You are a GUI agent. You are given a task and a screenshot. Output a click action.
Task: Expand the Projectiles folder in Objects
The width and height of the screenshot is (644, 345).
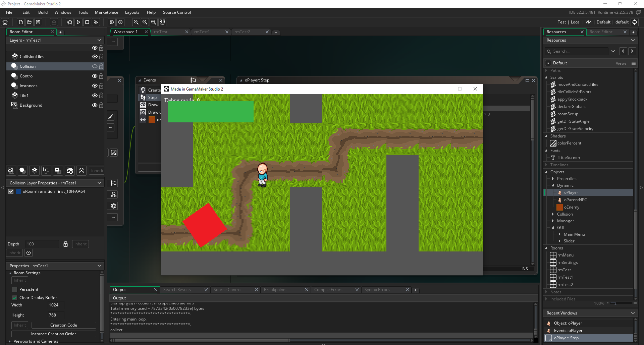coord(553,179)
